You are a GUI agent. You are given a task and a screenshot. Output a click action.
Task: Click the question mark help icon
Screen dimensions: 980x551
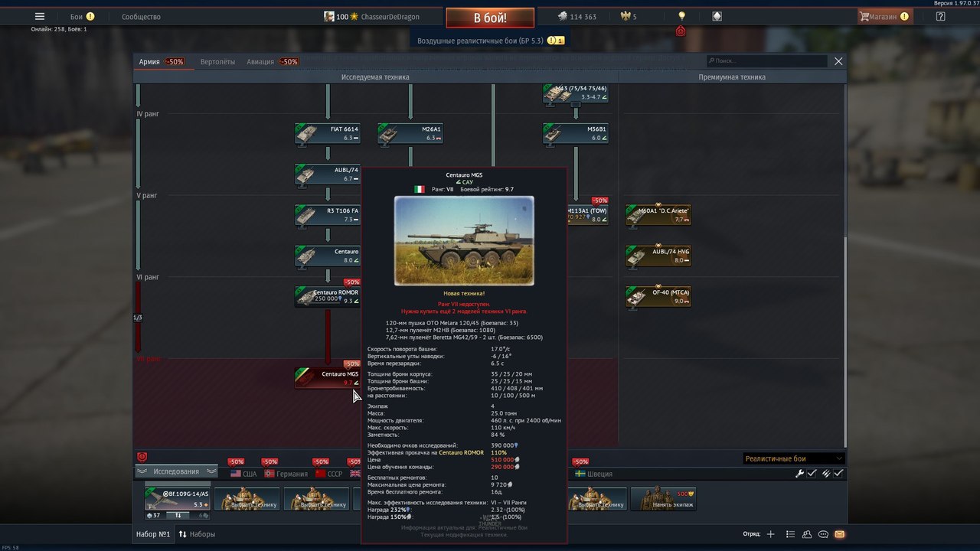[940, 16]
